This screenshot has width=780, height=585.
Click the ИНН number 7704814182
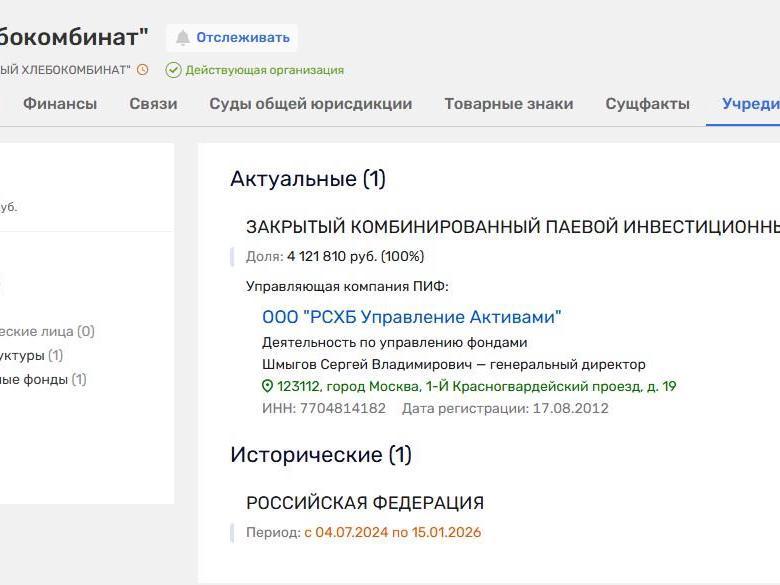coord(341,408)
